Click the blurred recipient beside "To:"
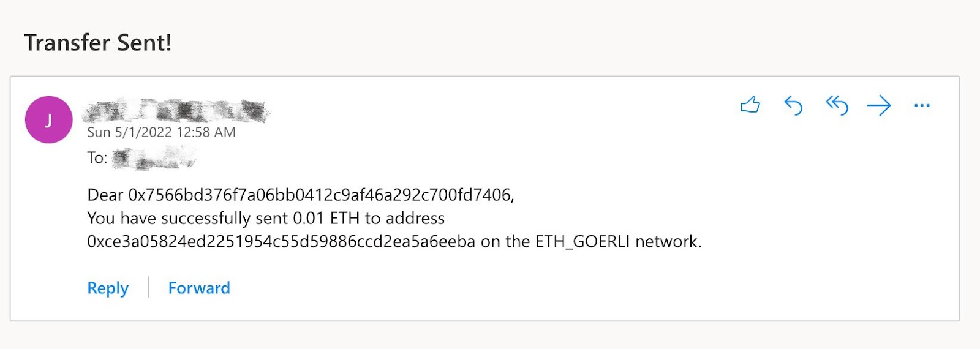 [154, 159]
